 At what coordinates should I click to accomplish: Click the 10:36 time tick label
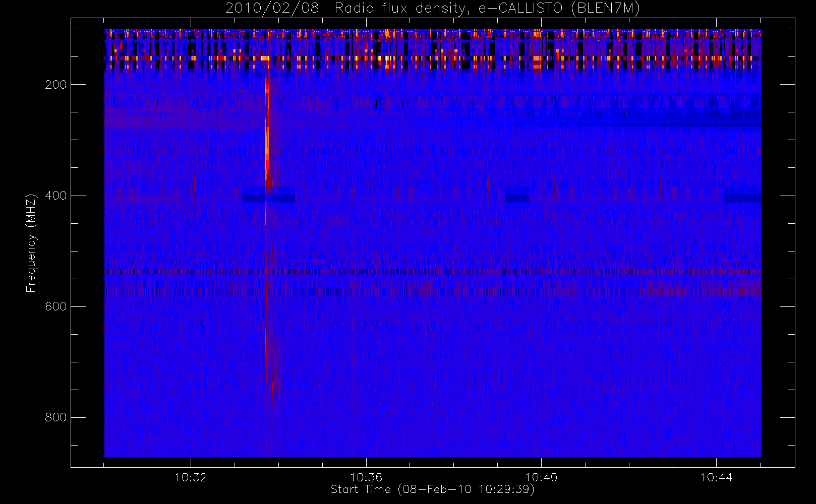tap(366, 477)
